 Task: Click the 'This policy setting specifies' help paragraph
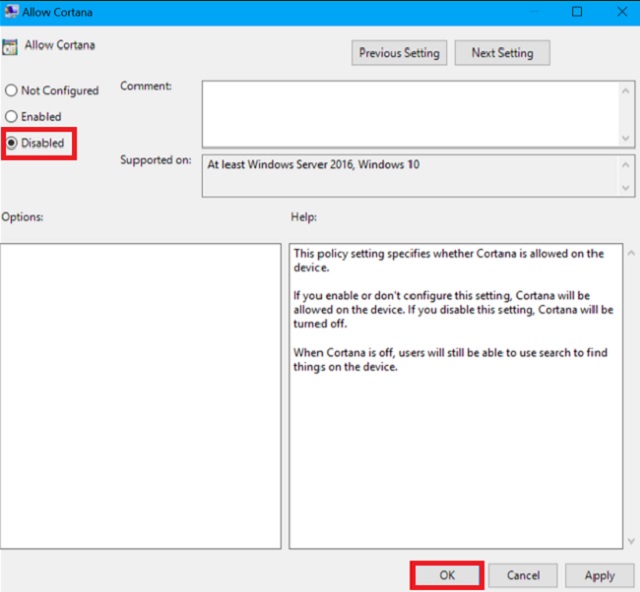coord(449,260)
